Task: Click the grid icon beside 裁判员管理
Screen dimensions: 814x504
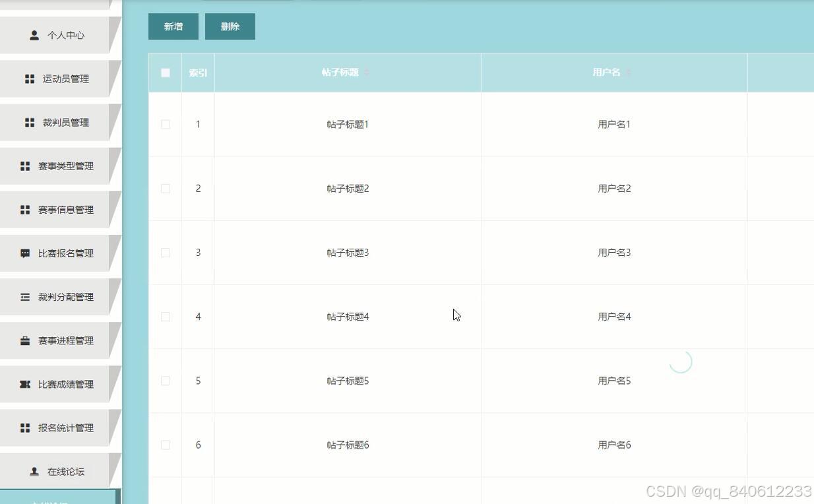Action: pyautogui.click(x=30, y=123)
